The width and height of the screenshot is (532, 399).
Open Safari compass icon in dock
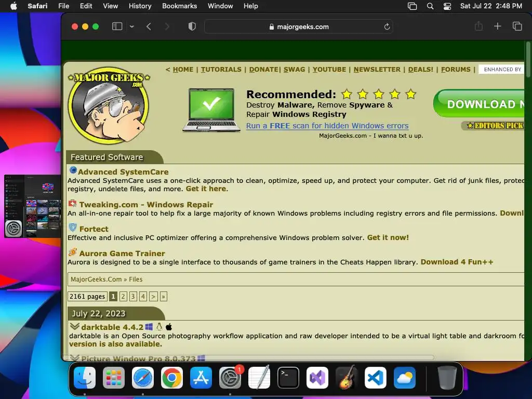142,378
